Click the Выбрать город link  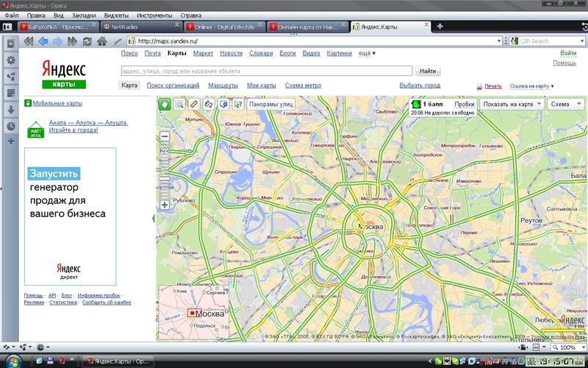[x=420, y=85]
